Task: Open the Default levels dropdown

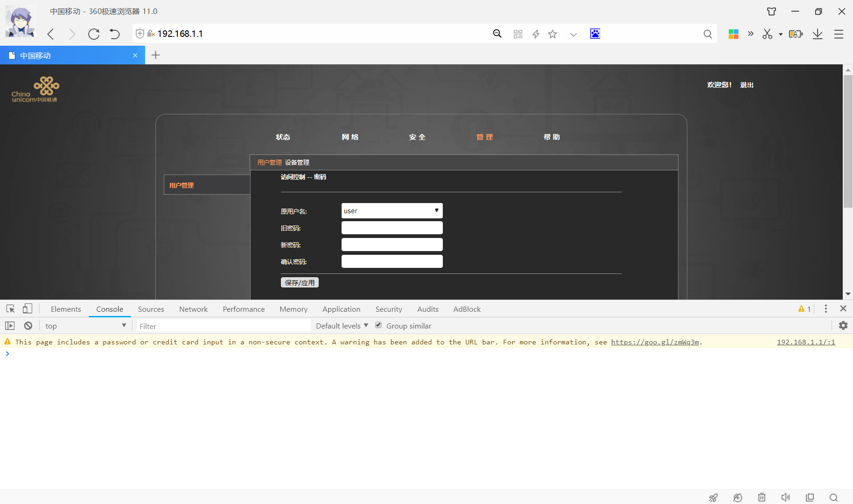Action: pos(342,326)
